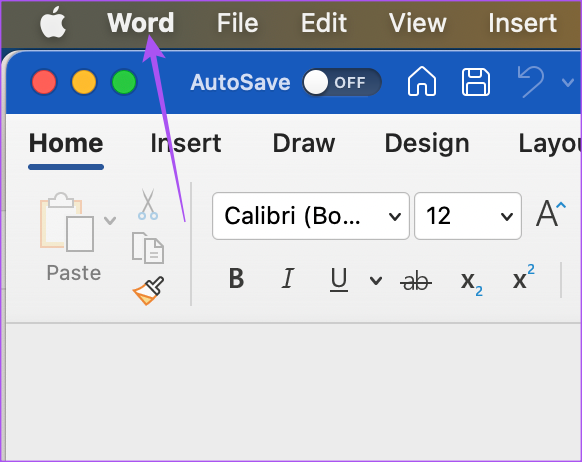
Task: Open the font size 12 dropdown
Action: 468,216
